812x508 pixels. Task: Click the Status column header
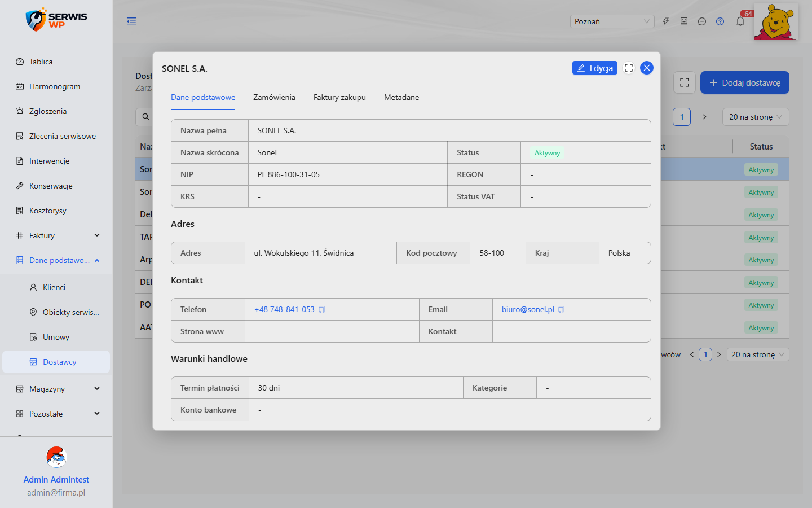pyautogui.click(x=761, y=146)
